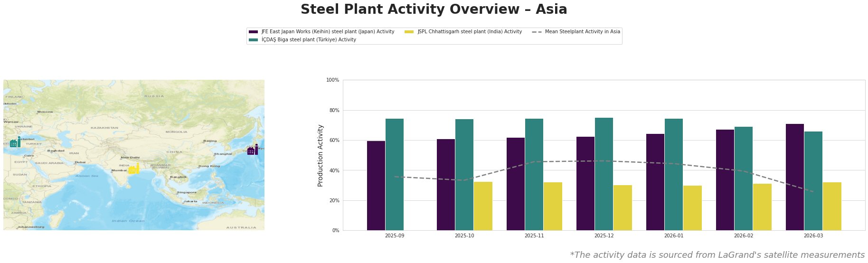Click the purple bar for 2026-03
Viewport: 868px width, 263px height.
click(794, 177)
